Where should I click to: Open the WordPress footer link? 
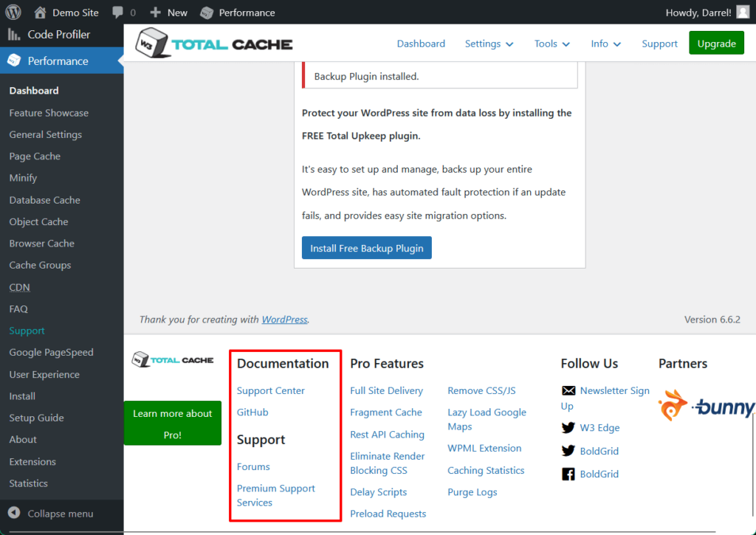pos(284,319)
